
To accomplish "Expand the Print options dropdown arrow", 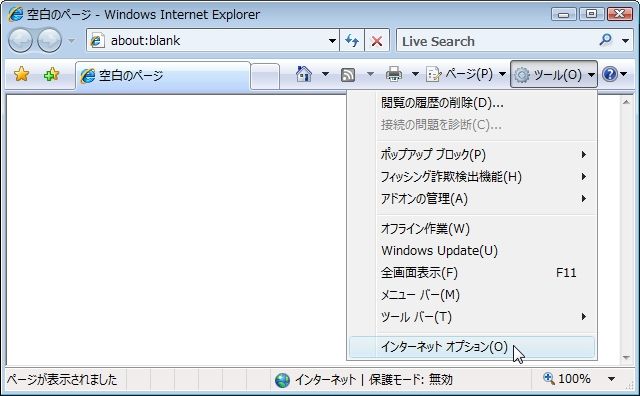I will point(415,74).
